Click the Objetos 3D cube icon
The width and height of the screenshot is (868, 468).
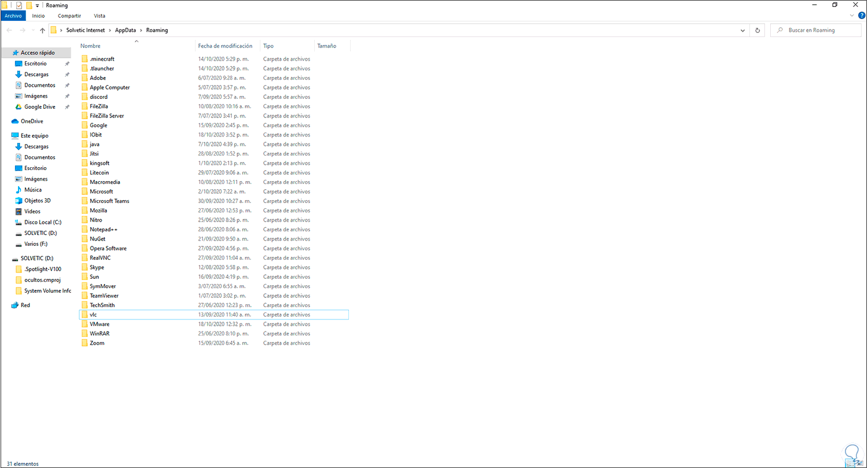pos(18,201)
